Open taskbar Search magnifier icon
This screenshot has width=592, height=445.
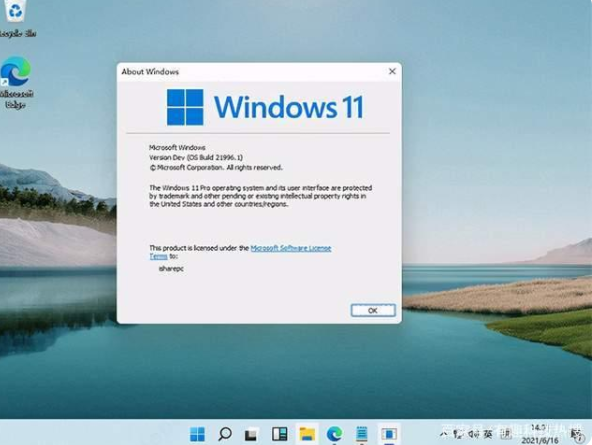pyautogui.click(x=225, y=434)
